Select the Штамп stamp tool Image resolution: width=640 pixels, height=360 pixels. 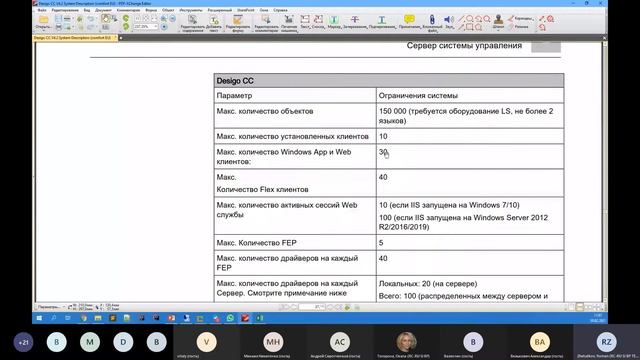pos(498,22)
